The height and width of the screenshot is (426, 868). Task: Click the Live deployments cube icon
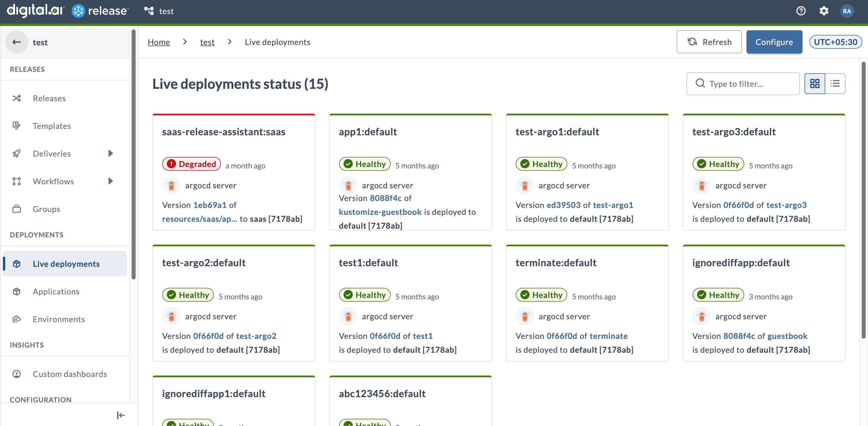tap(16, 264)
